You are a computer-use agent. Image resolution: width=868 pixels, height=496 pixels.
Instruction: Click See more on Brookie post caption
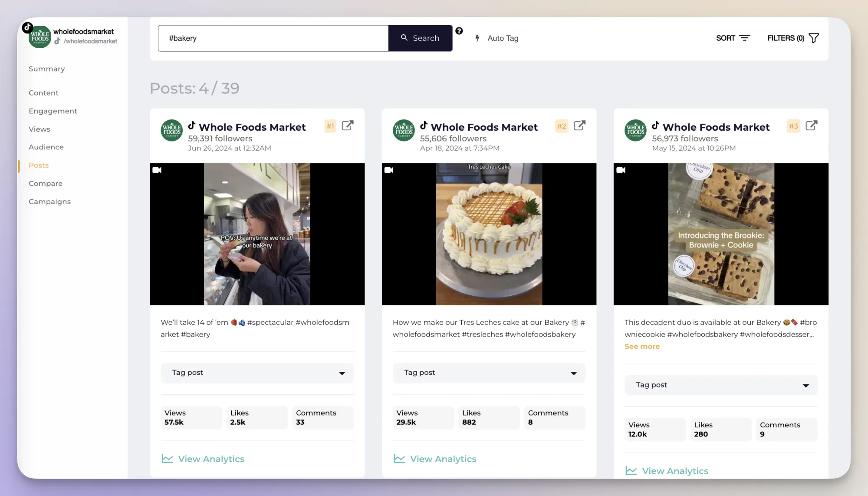pos(642,347)
